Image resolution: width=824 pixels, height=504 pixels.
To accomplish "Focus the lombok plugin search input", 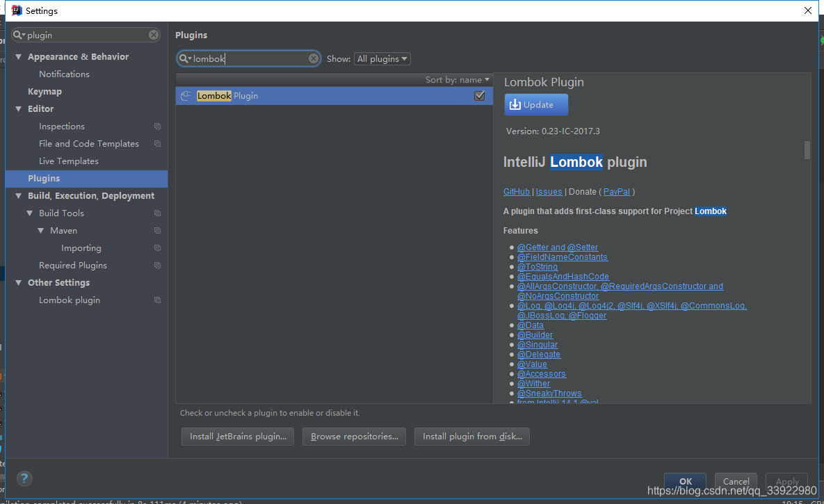I will pos(250,58).
